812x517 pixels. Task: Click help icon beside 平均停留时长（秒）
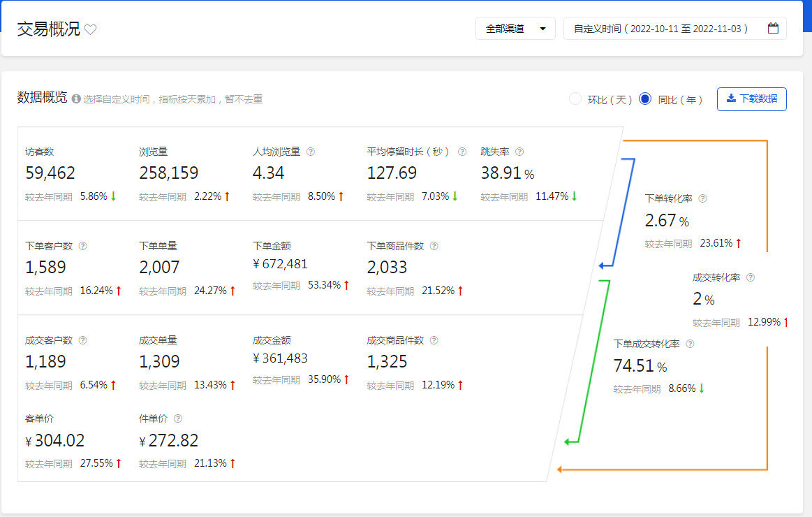point(462,152)
